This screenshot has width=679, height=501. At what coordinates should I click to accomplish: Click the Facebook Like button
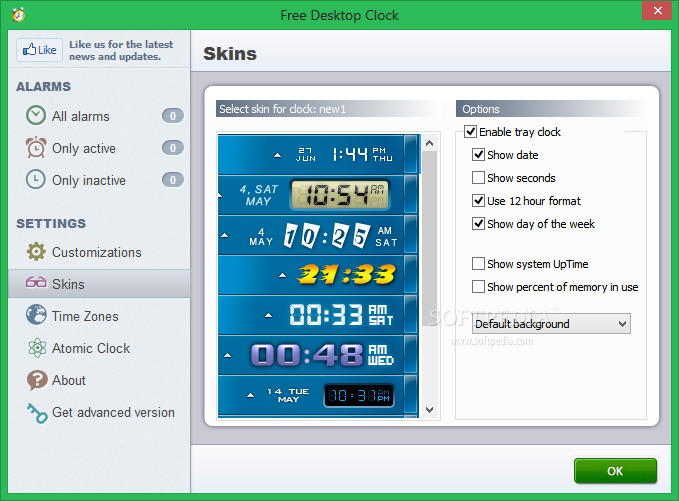click(x=39, y=50)
